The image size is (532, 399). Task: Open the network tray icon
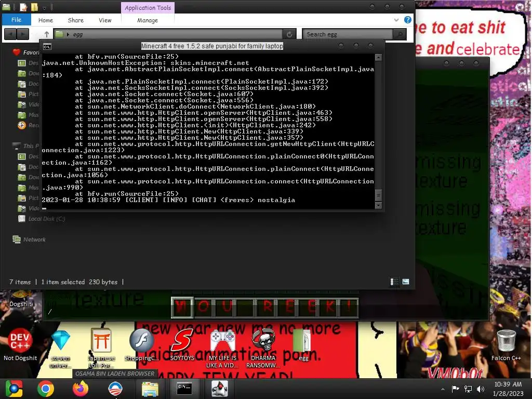[468, 389]
